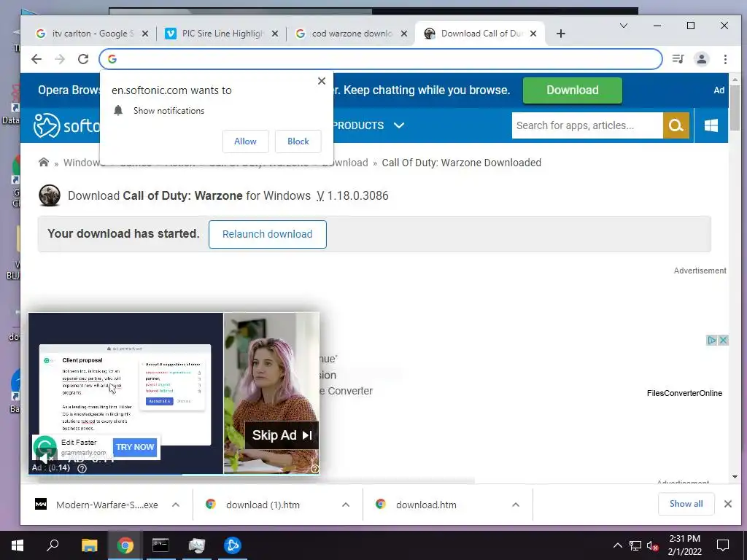Open the tab search dropdown arrow
Image resolution: width=747 pixels, height=560 pixels.
[x=623, y=26]
